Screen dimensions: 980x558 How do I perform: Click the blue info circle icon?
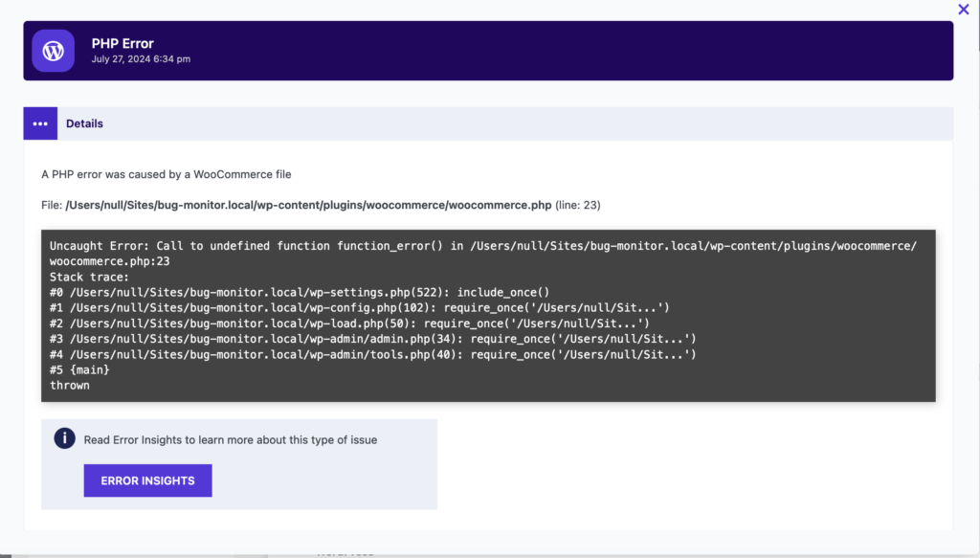pos(64,438)
